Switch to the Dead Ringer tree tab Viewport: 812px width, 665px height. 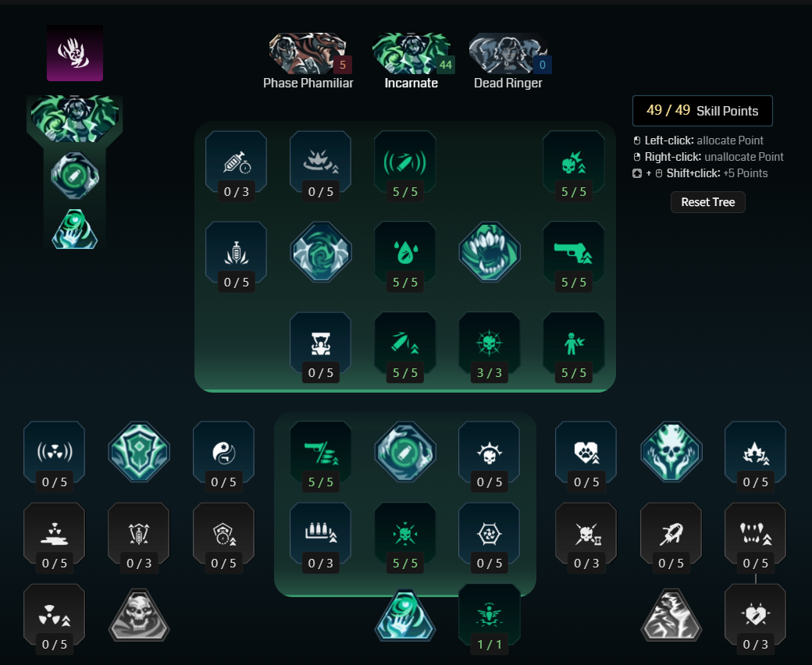point(508,61)
